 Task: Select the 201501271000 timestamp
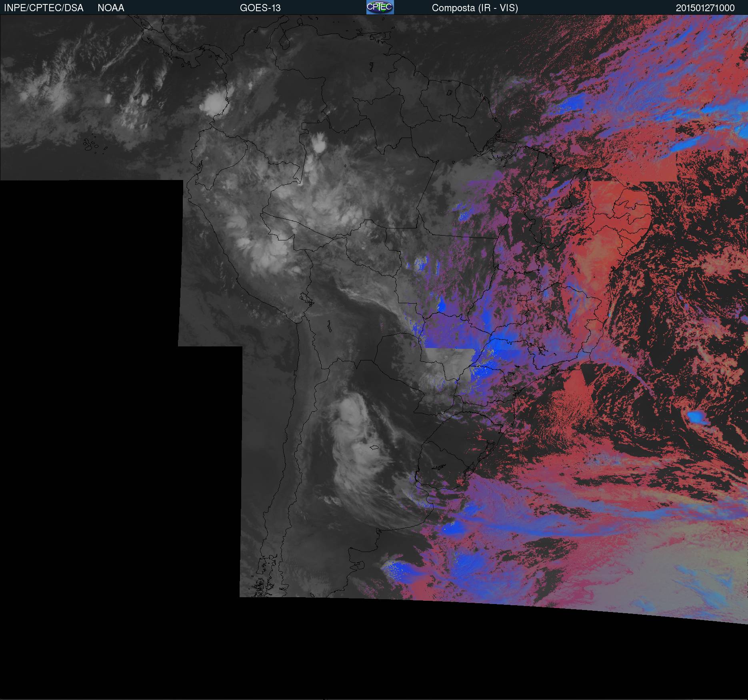705,8
